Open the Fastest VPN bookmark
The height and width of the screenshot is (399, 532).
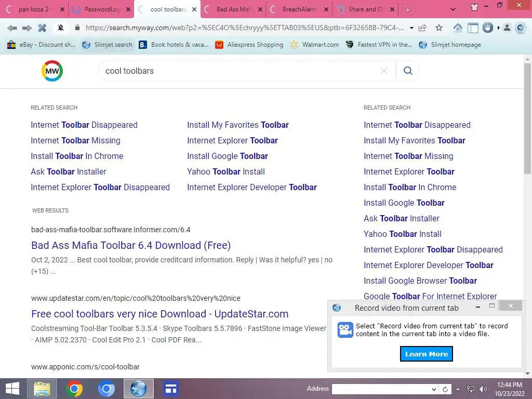[379, 45]
